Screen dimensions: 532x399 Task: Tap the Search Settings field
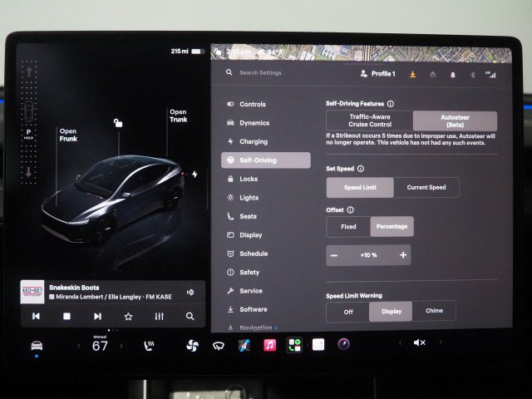coord(260,72)
